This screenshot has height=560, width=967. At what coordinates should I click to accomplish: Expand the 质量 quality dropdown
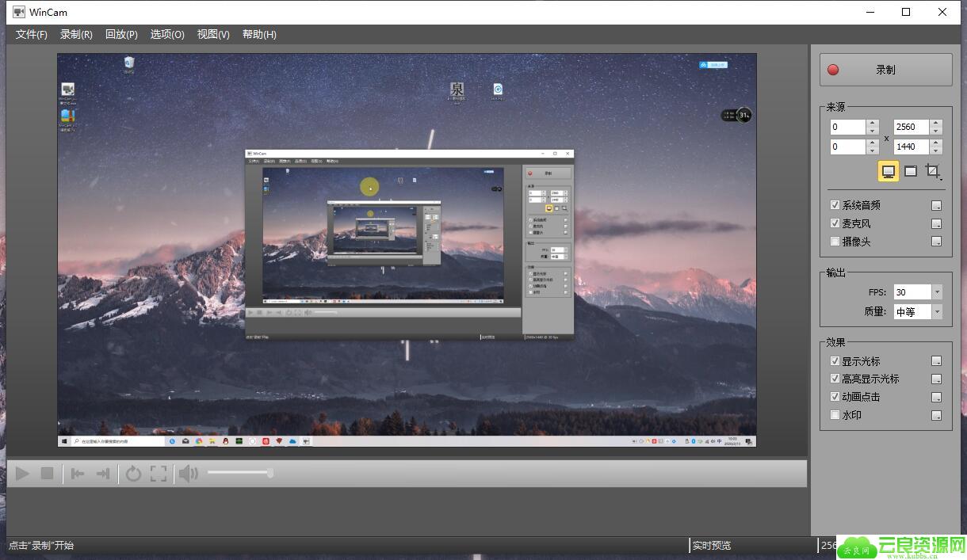pyautogui.click(x=937, y=312)
